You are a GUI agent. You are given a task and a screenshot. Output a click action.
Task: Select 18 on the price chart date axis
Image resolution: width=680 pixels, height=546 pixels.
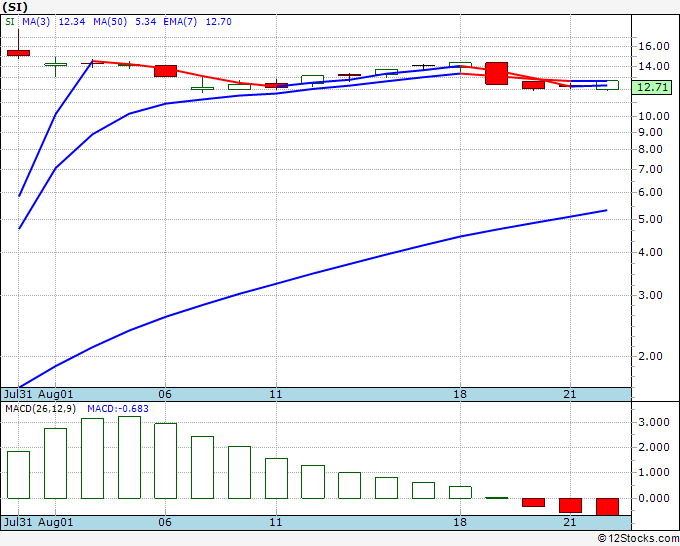[x=460, y=394]
